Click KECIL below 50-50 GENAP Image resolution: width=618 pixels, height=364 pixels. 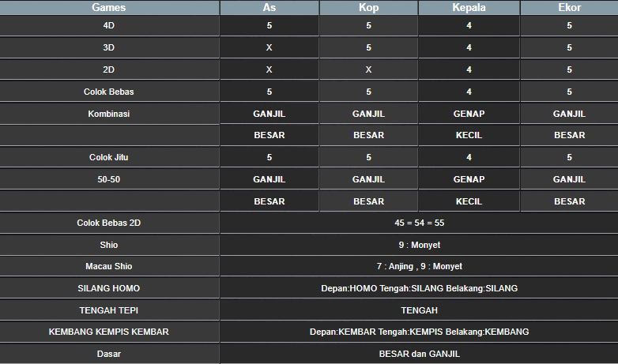click(469, 201)
